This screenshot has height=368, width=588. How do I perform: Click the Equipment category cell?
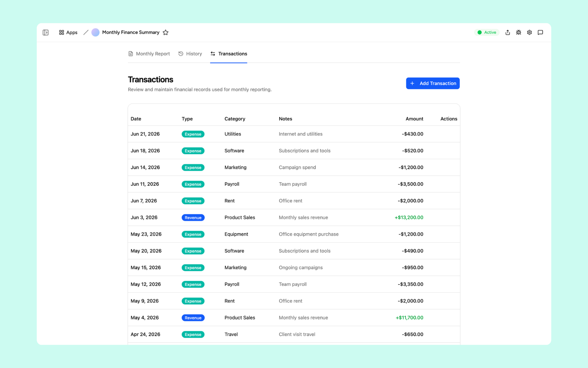(x=236, y=234)
